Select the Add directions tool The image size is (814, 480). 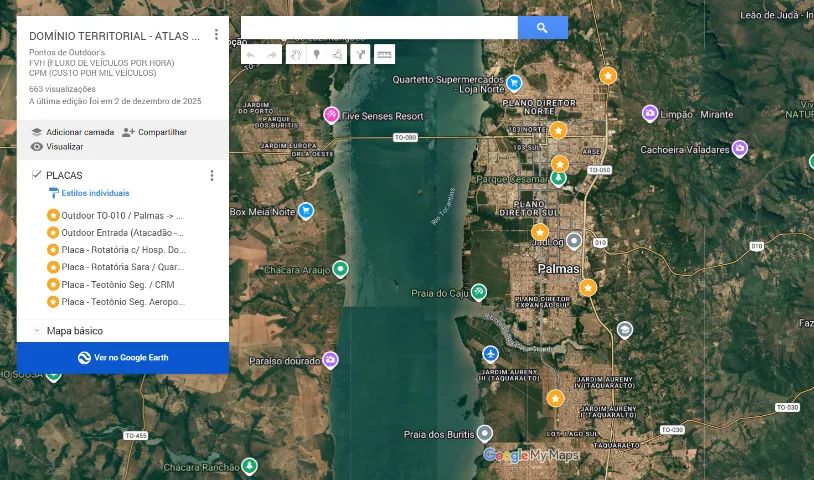tap(360, 54)
